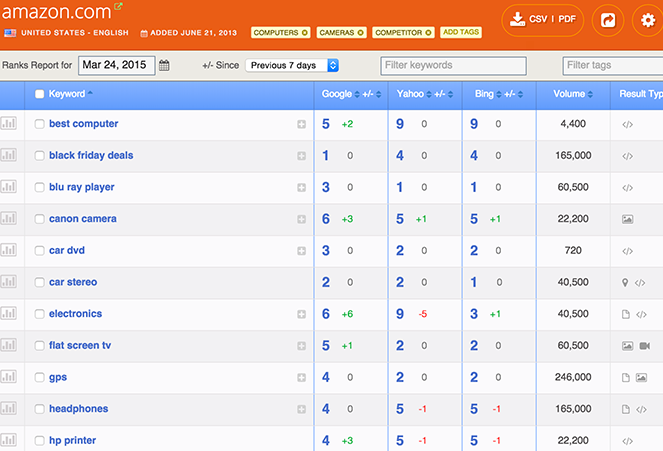The height and width of the screenshot is (451, 663).
Task: Click plus icon on canon camera row
Action: click(x=301, y=219)
